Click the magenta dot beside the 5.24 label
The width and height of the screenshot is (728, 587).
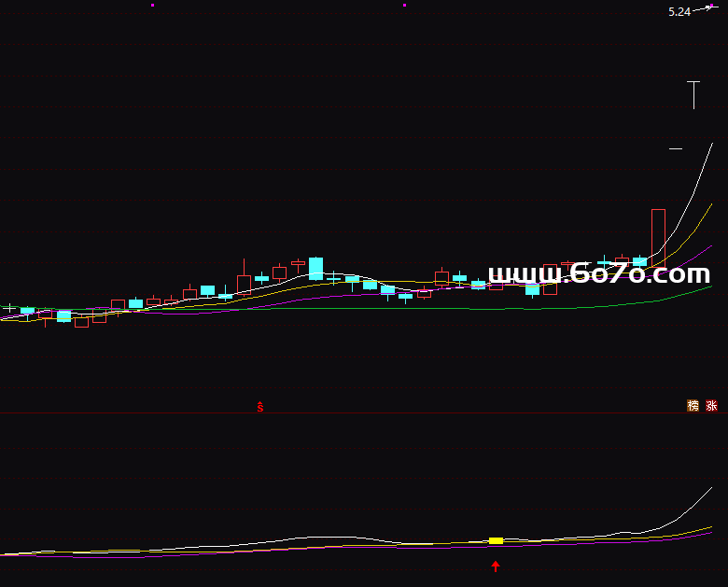[707, 7]
